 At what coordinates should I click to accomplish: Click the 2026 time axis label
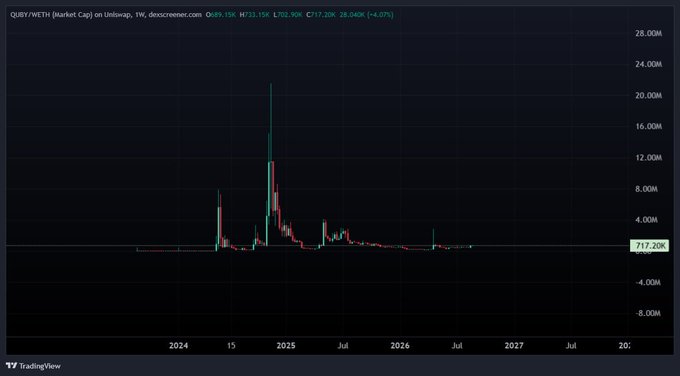point(400,346)
